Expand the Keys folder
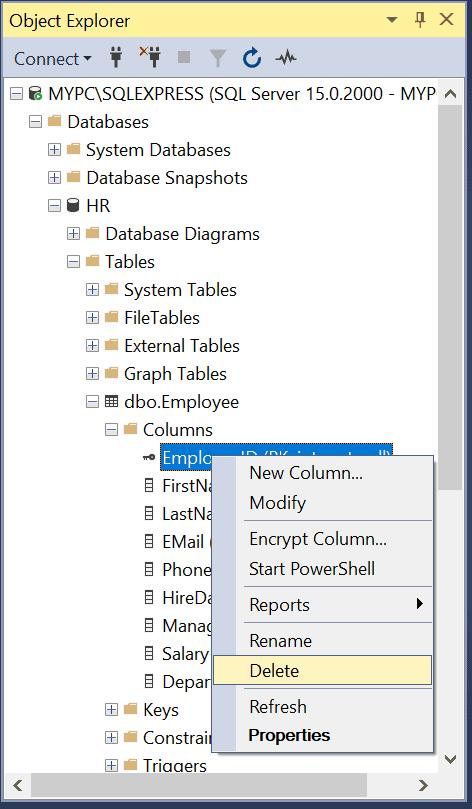Image resolution: width=472 pixels, height=809 pixels. pyautogui.click(x=111, y=709)
